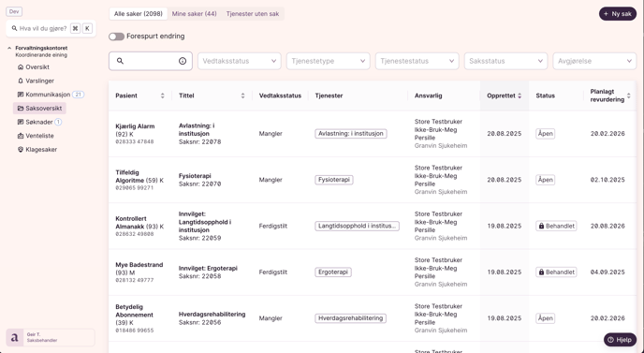This screenshot has width=644, height=353.
Task: Open Klagesaker in the sidebar
Action: pos(41,150)
